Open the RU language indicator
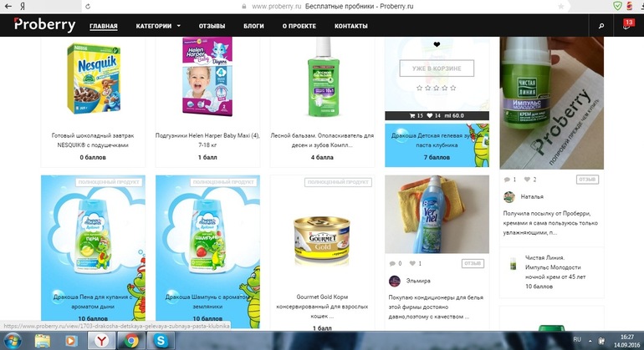The image size is (644, 350). click(x=577, y=339)
